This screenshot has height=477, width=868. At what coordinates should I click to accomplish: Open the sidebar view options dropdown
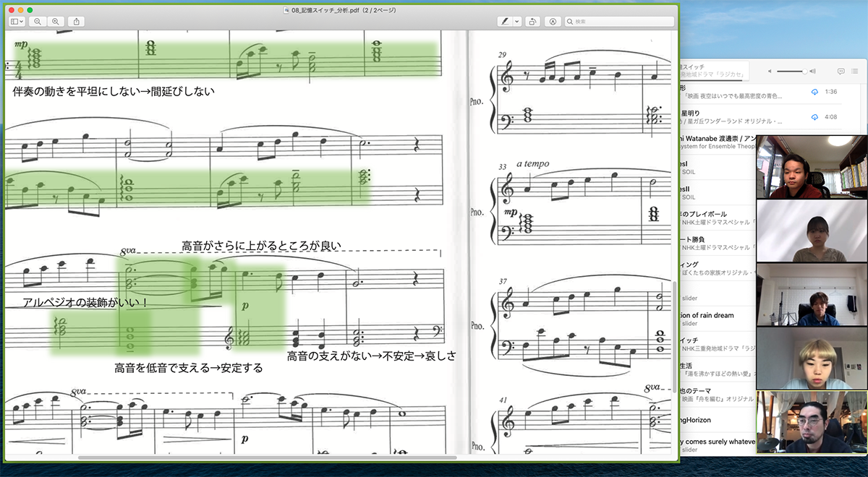[18, 22]
